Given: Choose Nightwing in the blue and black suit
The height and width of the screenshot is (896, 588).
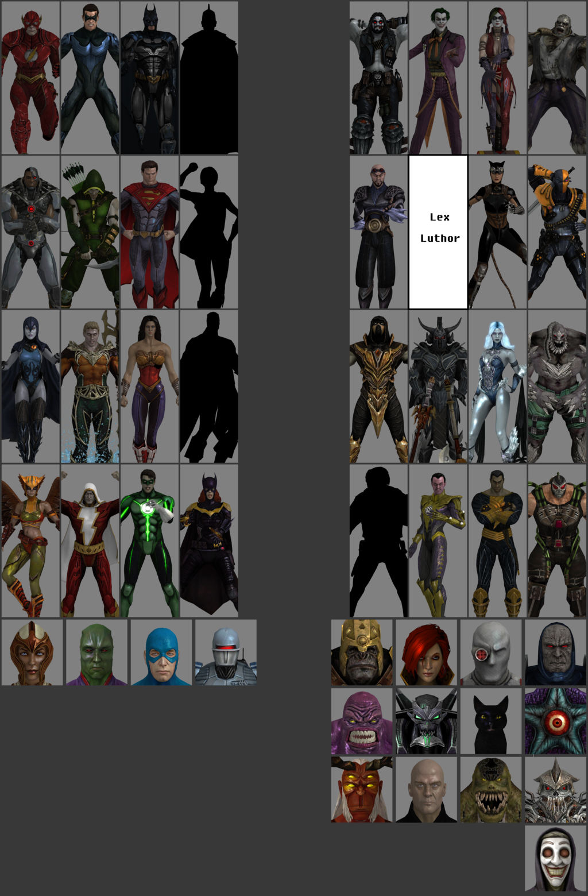Looking at the screenshot, I should tap(90, 78).
